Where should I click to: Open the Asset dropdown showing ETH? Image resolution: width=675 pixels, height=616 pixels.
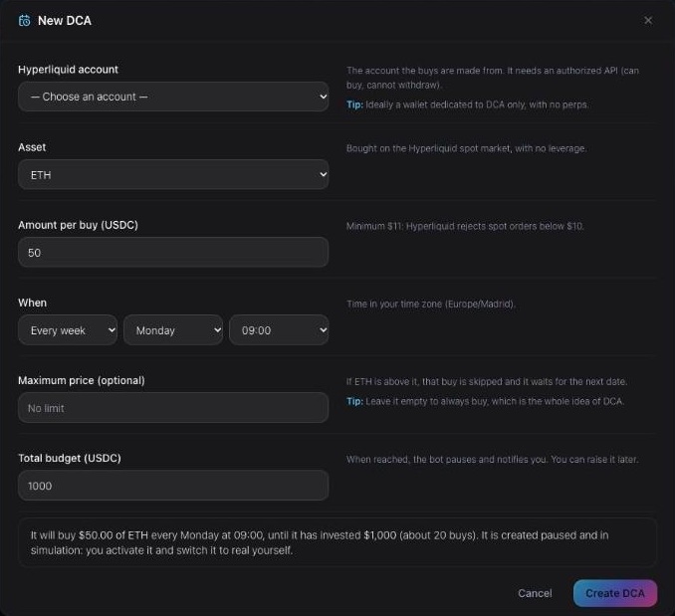pyautogui.click(x=173, y=174)
